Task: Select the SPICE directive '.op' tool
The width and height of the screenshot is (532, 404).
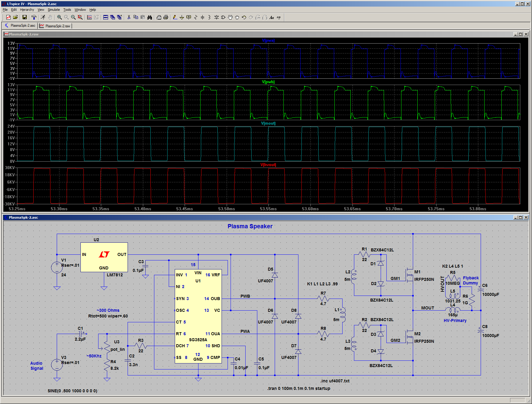Action: coord(279,17)
